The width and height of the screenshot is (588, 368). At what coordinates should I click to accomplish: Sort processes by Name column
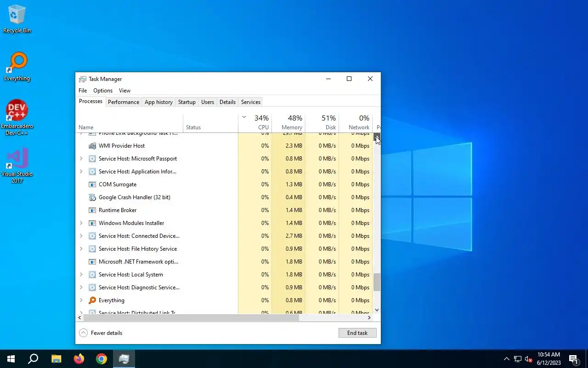click(x=129, y=123)
